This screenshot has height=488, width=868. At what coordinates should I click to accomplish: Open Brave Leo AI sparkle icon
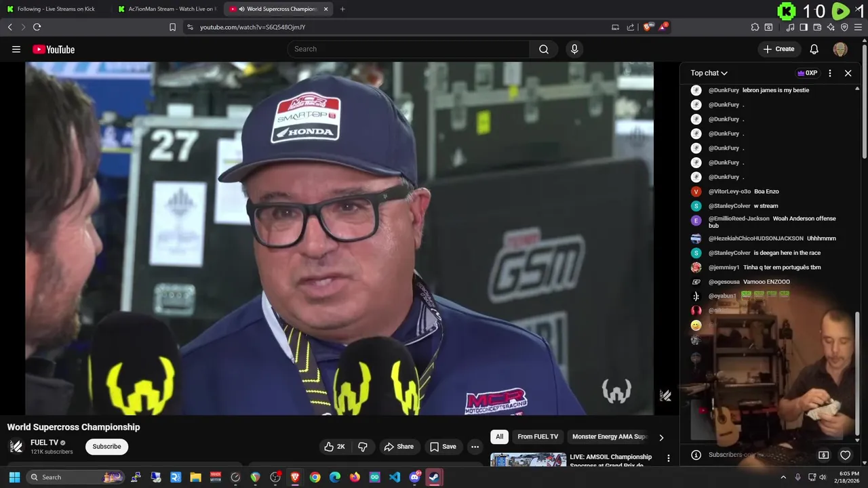click(x=831, y=27)
